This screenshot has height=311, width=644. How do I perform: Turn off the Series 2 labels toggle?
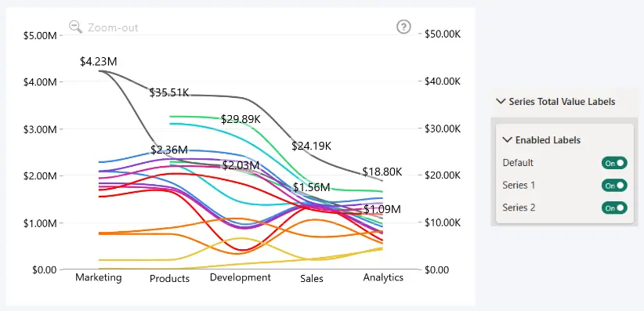(614, 208)
